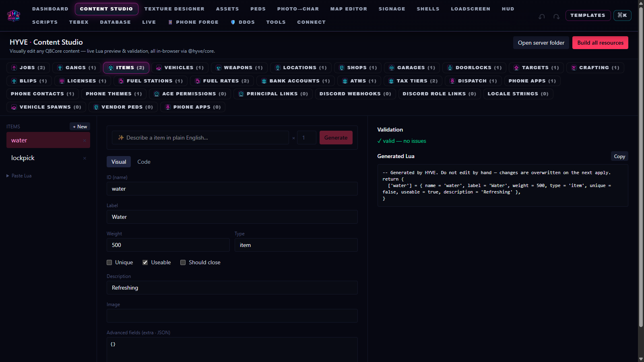The image size is (644, 362).
Task: Click the Weight input field
Action: (x=168, y=245)
